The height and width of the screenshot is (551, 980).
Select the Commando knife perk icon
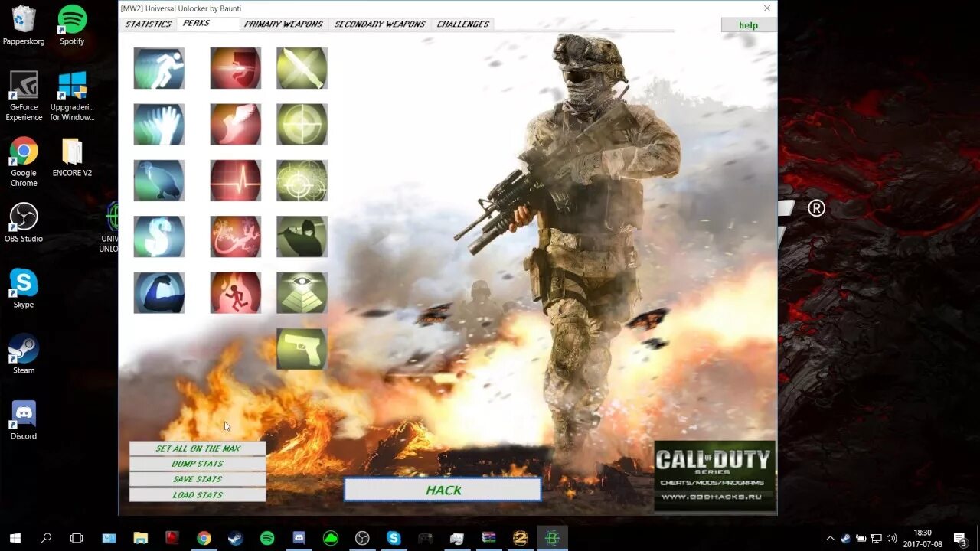(x=302, y=68)
